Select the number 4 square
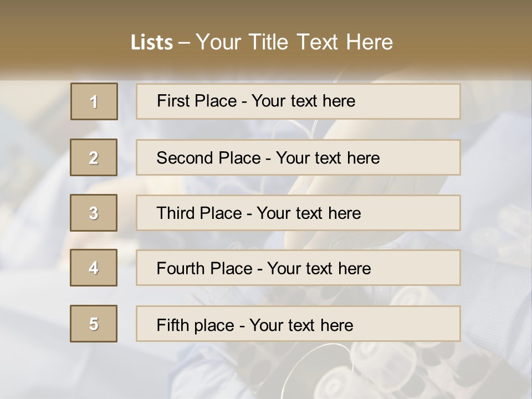Screen dimensions: 532x399 pyautogui.click(x=94, y=268)
